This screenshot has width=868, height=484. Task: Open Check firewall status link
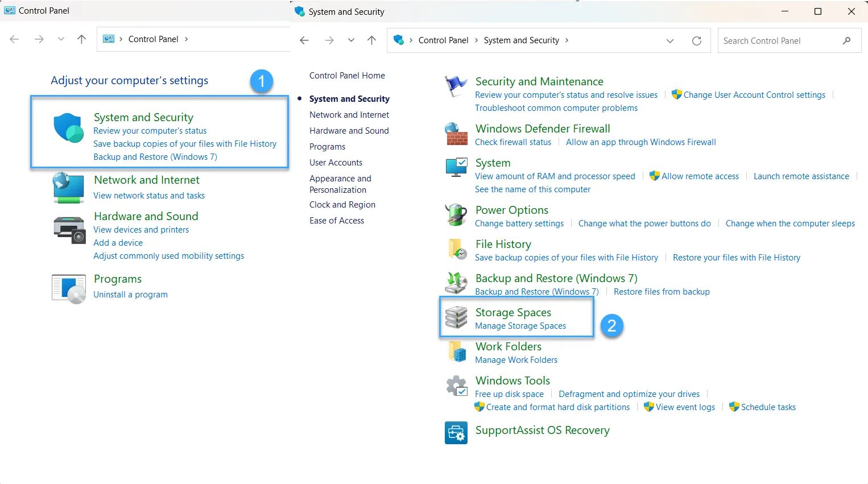513,142
